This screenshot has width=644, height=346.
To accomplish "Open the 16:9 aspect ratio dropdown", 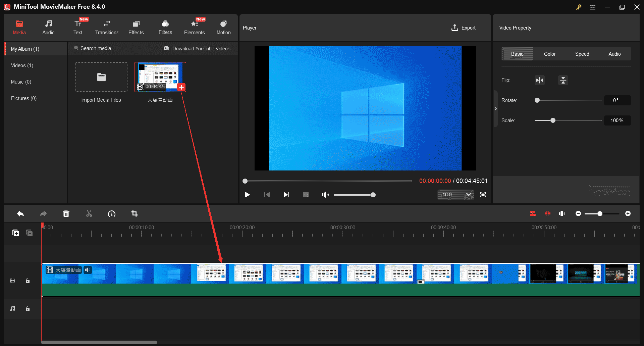I will point(455,195).
